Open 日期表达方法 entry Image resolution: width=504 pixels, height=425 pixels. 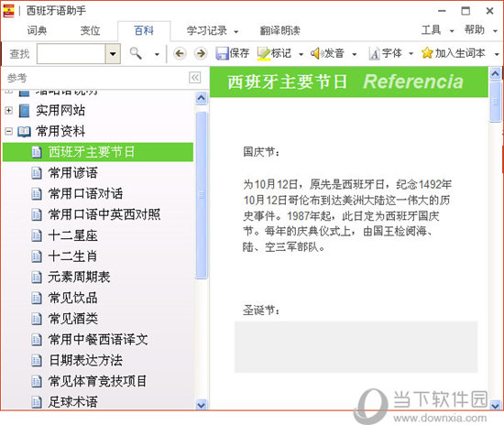(85, 361)
